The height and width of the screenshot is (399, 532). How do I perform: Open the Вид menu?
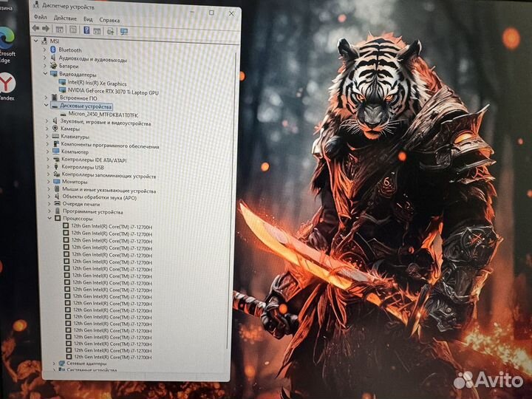tap(88, 19)
